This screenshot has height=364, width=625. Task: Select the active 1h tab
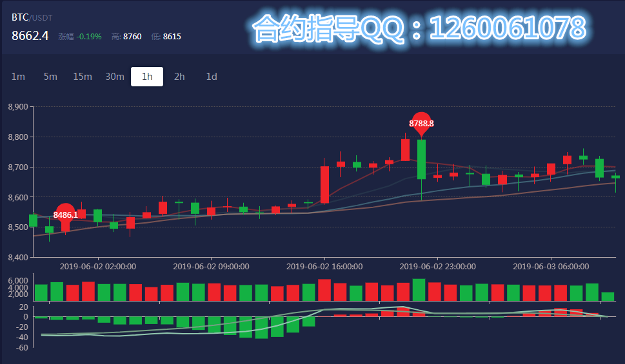click(x=147, y=77)
